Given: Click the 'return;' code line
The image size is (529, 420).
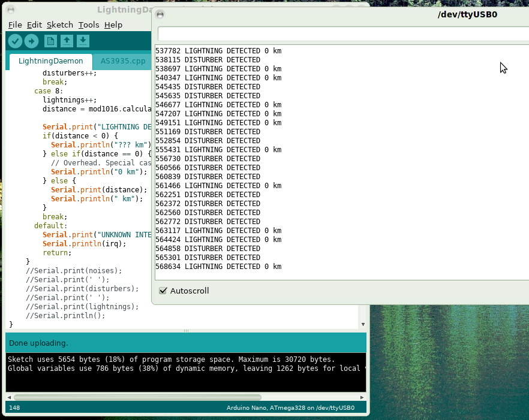Looking at the screenshot, I should coord(57,253).
